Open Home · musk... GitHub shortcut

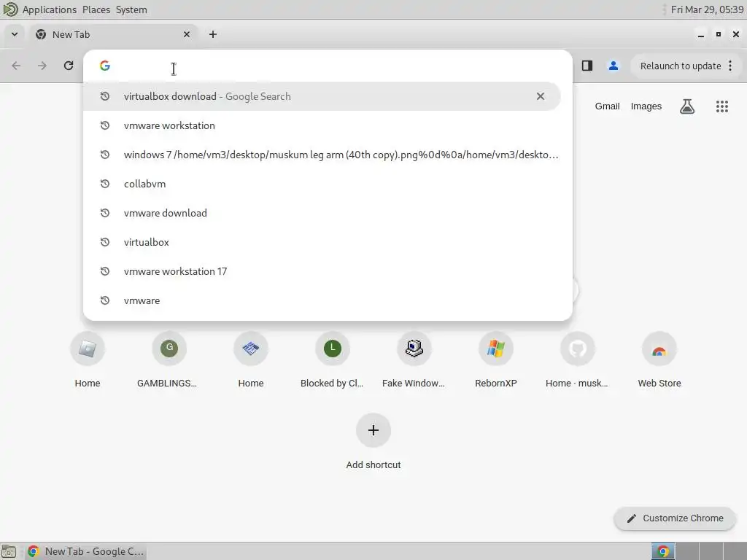[x=578, y=360]
